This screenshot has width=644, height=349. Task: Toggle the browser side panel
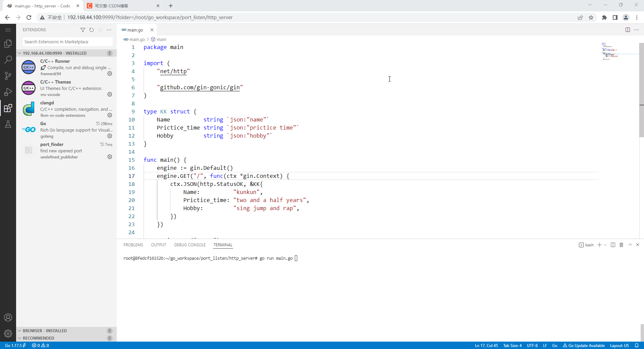click(615, 17)
